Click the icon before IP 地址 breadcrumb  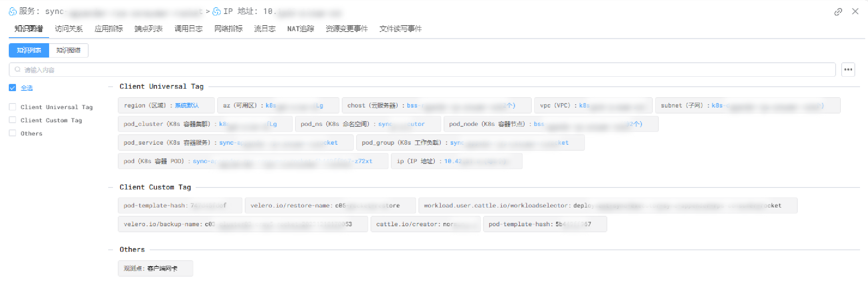click(217, 12)
